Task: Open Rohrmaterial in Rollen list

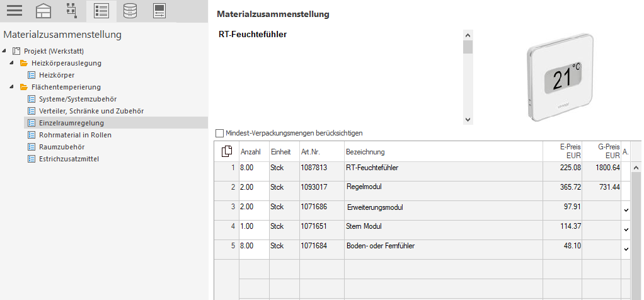Action: [x=75, y=135]
